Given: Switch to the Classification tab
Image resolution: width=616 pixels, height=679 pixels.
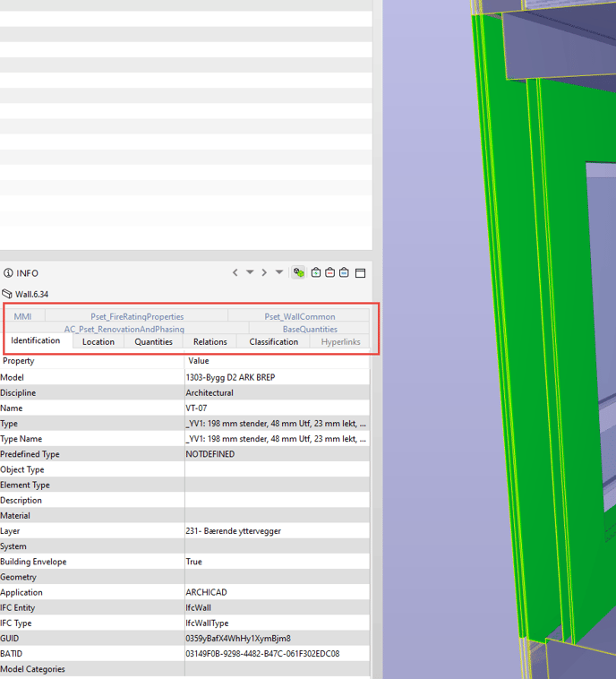Looking at the screenshot, I should (274, 341).
